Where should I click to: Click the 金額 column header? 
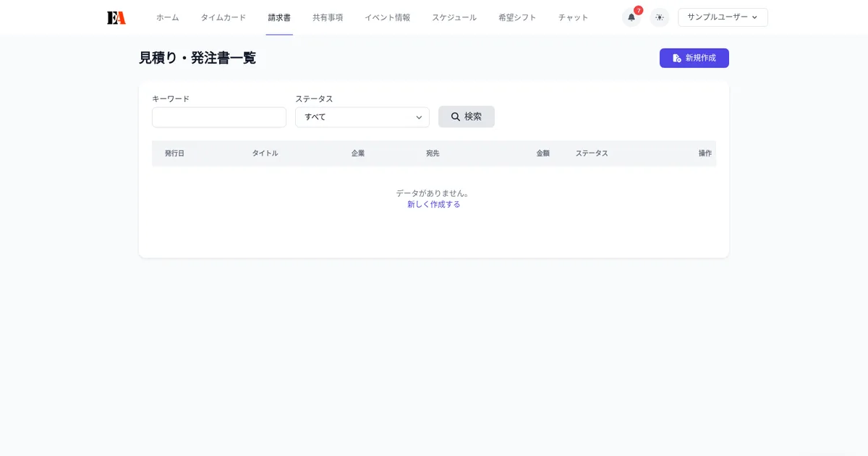click(x=544, y=153)
